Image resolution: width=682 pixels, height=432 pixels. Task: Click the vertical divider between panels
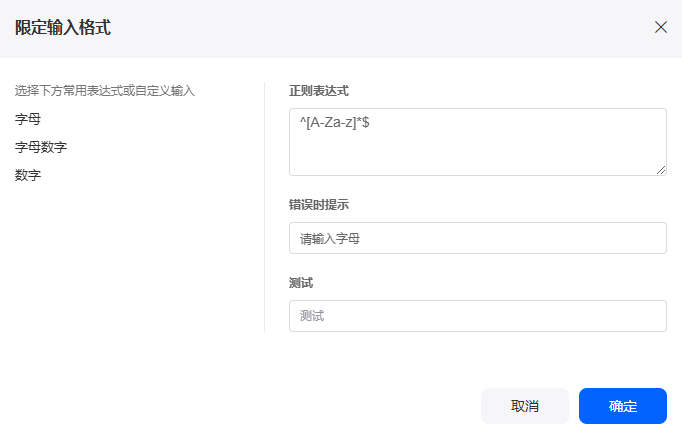(264, 207)
